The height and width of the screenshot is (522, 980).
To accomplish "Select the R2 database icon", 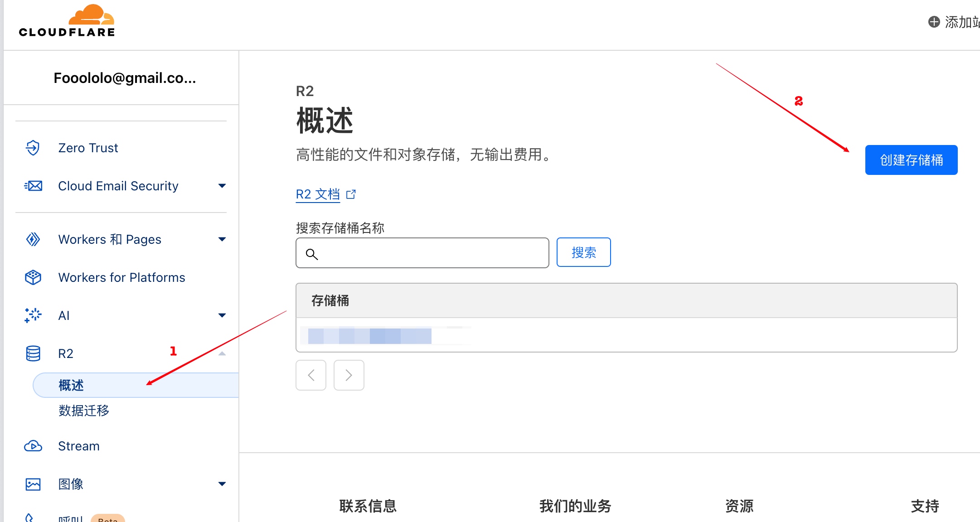I will point(33,353).
